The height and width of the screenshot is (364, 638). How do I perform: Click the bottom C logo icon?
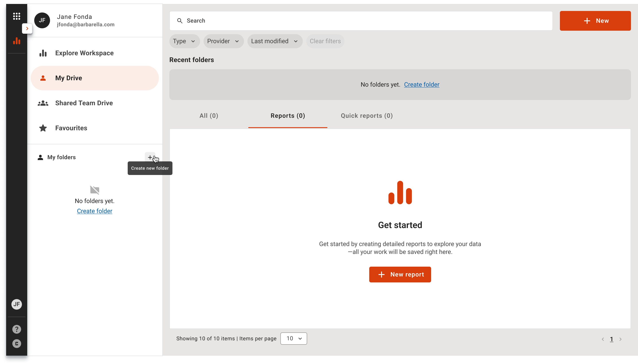16,344
